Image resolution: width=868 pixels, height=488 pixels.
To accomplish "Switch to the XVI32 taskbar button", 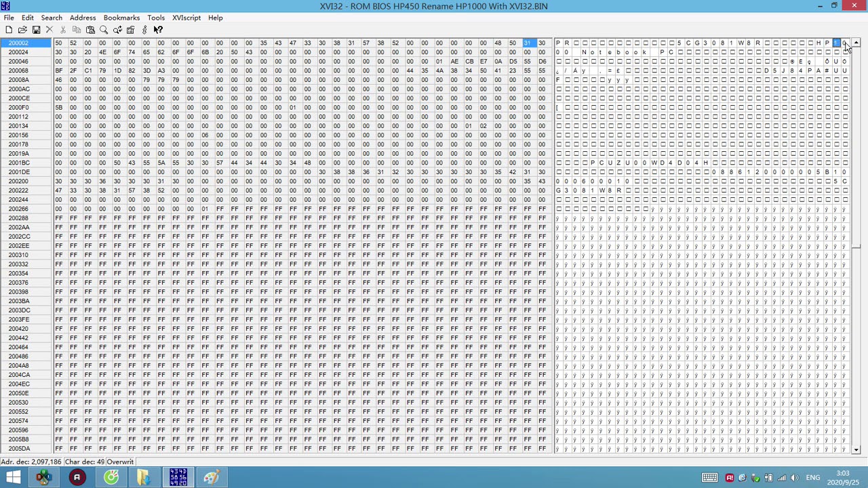I will click(x=178, y=478).
